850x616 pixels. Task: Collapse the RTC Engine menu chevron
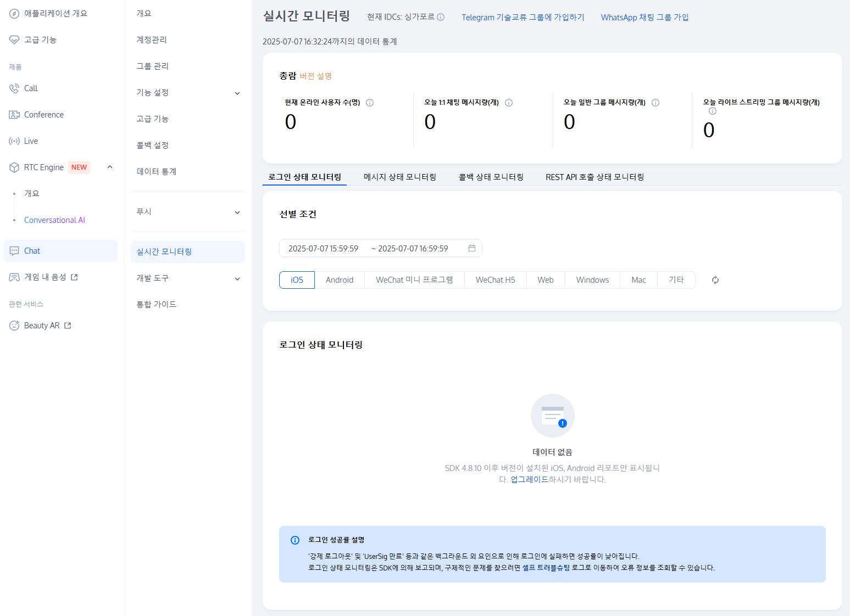[x=110, y=167]
